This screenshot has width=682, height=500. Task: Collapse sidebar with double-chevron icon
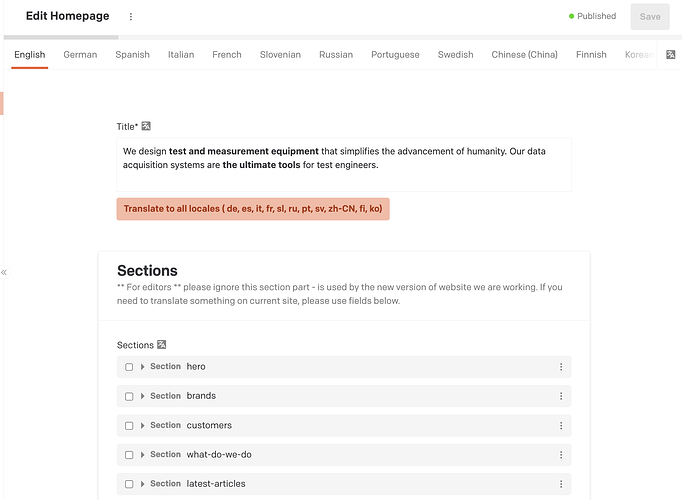pos(4,273)
